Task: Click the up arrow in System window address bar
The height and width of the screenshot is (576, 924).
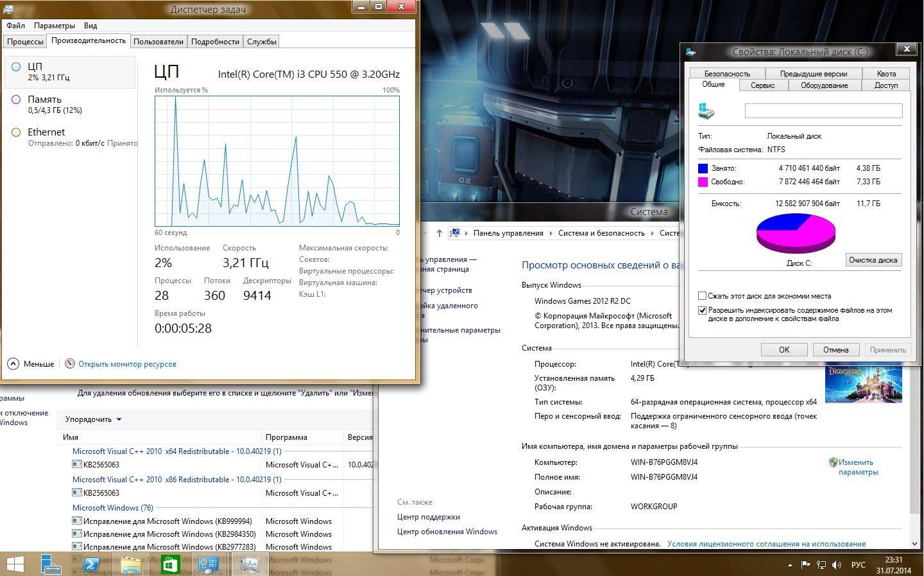Action: tap(439, 233)
